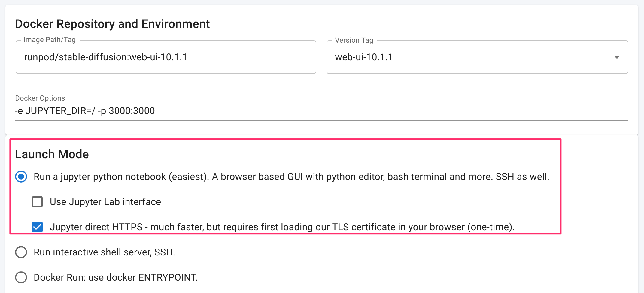Select the jupyter-python notebook radio button
This screenshot has height=293, width=644.
coord(21,177)
